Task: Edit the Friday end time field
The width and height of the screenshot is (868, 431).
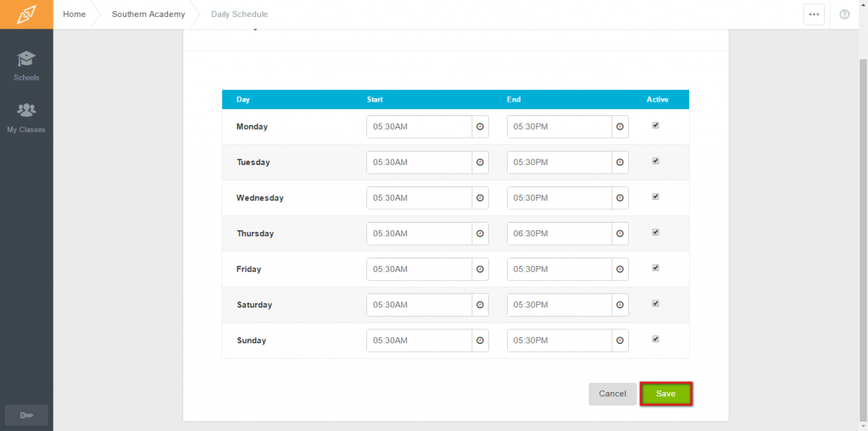Action: [559, 269]
